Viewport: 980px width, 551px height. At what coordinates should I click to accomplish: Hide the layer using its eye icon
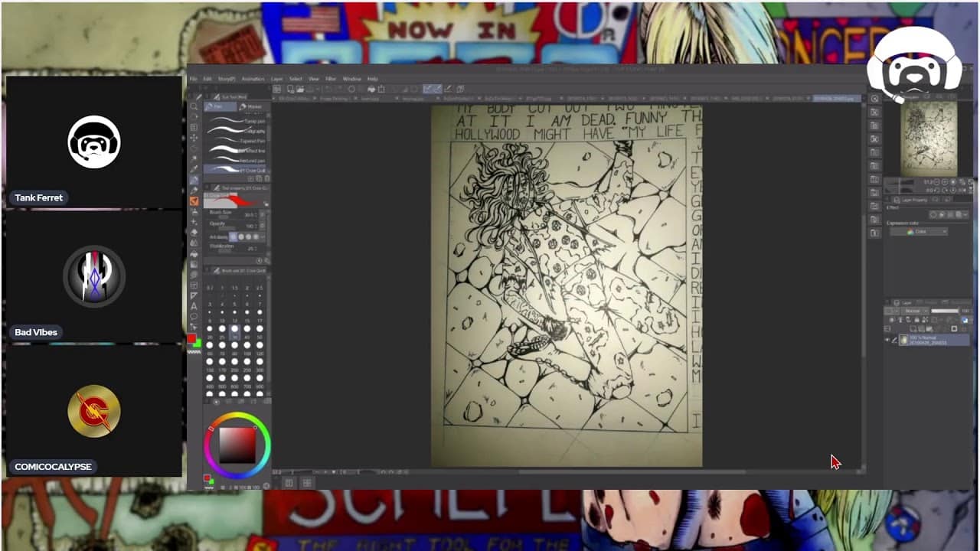coord(887,340)
